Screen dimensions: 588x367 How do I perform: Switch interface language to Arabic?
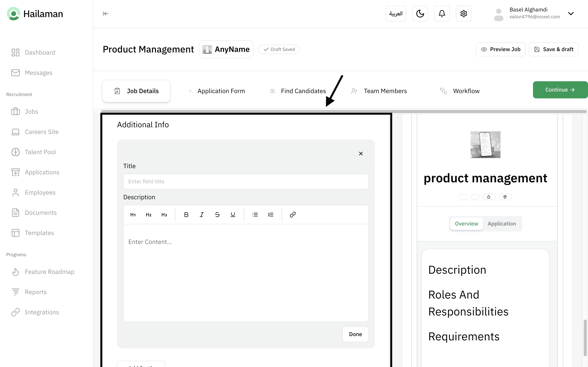(x=396, y=14)
